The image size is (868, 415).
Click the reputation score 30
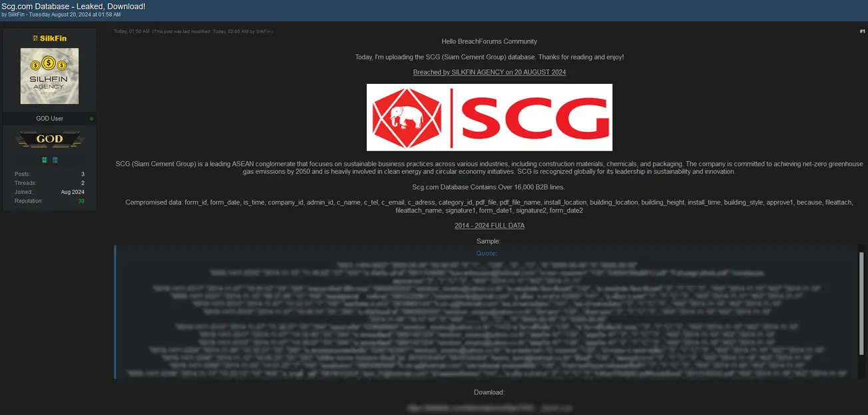[x=81, y=201]
